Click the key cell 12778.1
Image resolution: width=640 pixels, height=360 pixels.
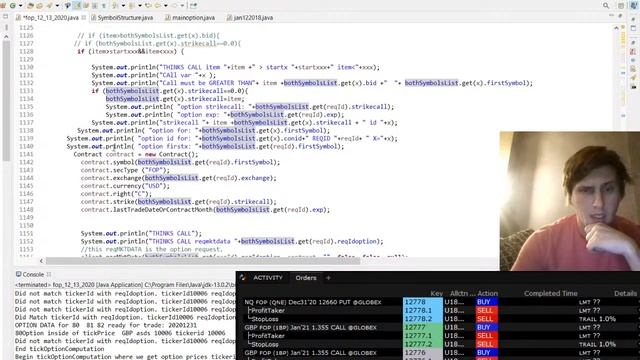click(422, 311)
